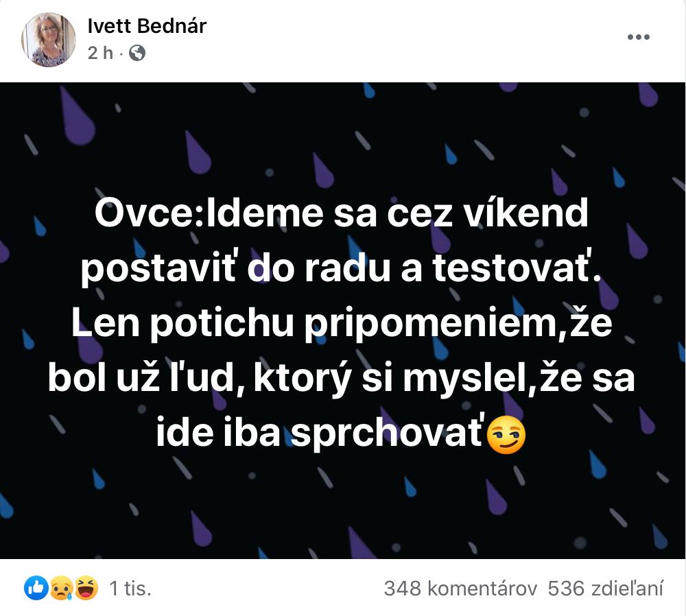Click the Haha laughing reaction icon
Image resolution: width=686 pixels, height=616 pixels.
(86, 588)
